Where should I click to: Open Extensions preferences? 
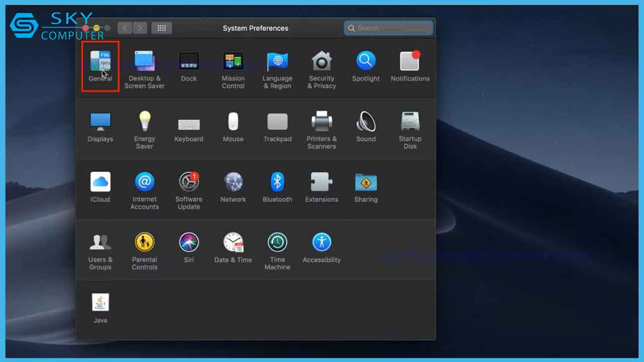coord(321,187)
